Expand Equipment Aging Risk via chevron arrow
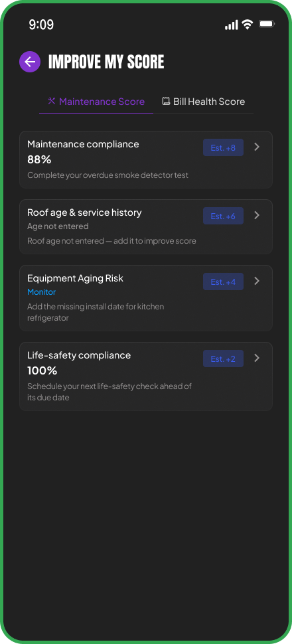Image resolution: width=292 pixels, height=644 pixels. tap(257, 281)
